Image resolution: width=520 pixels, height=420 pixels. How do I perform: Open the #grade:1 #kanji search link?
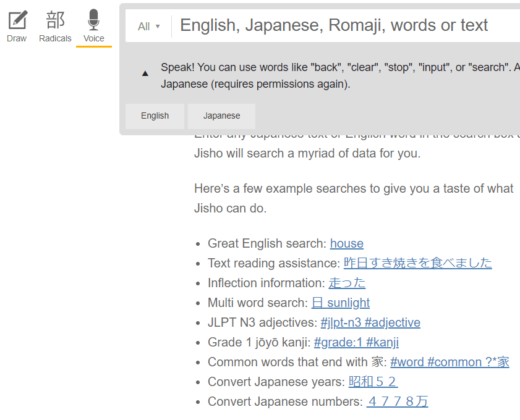pyautogui.click(x=356, y=342)
